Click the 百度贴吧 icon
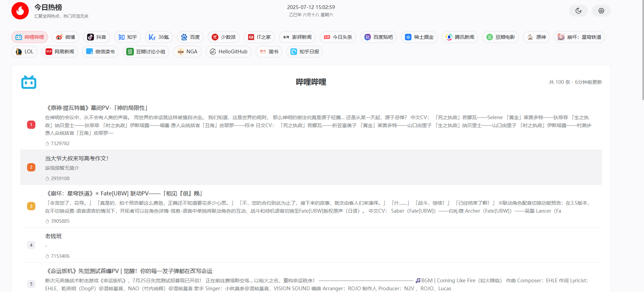644x292 pixels. tap(368, 37)
